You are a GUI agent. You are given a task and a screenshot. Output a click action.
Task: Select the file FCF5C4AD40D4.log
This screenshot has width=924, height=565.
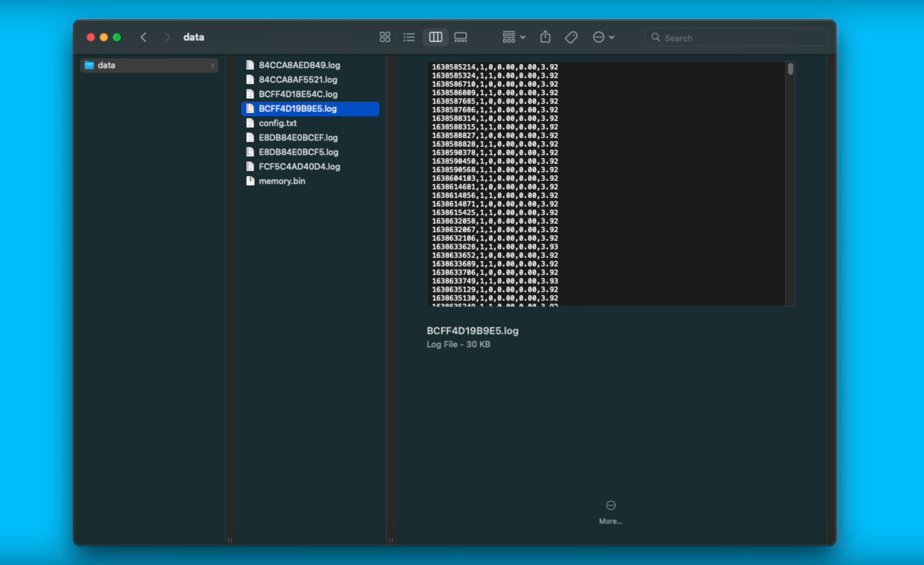coord(310,166)
